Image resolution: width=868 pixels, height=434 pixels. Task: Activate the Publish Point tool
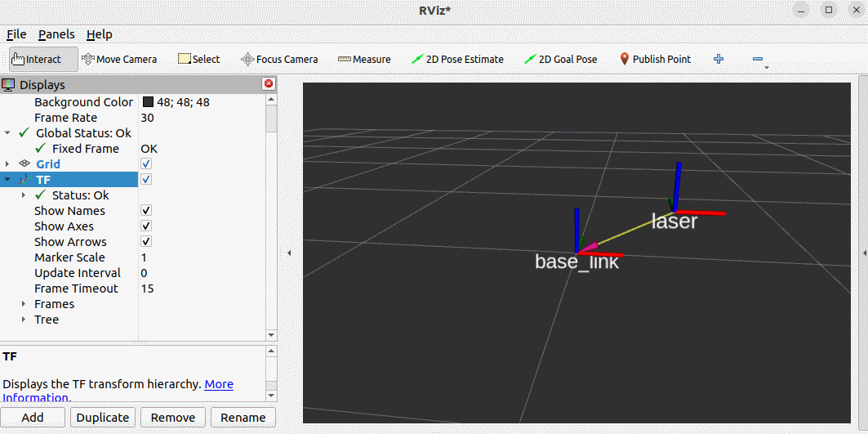[x=656, y=60]
